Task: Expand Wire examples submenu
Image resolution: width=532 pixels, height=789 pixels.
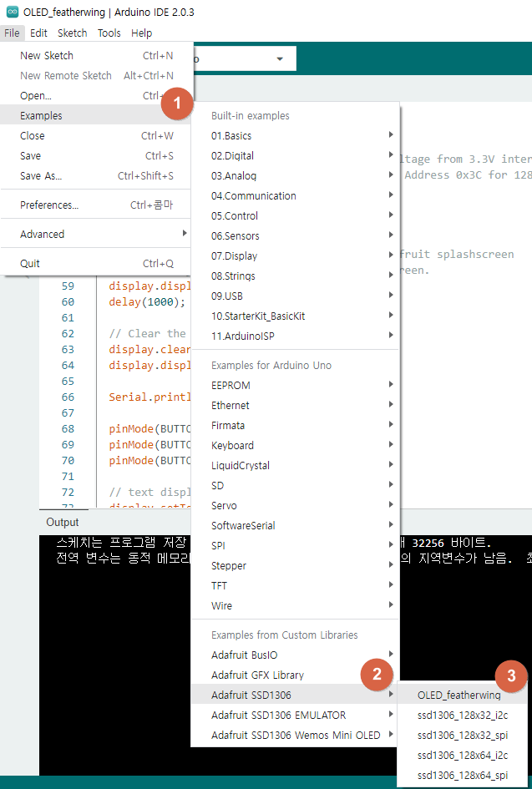Action: click(x=296, y=606)
